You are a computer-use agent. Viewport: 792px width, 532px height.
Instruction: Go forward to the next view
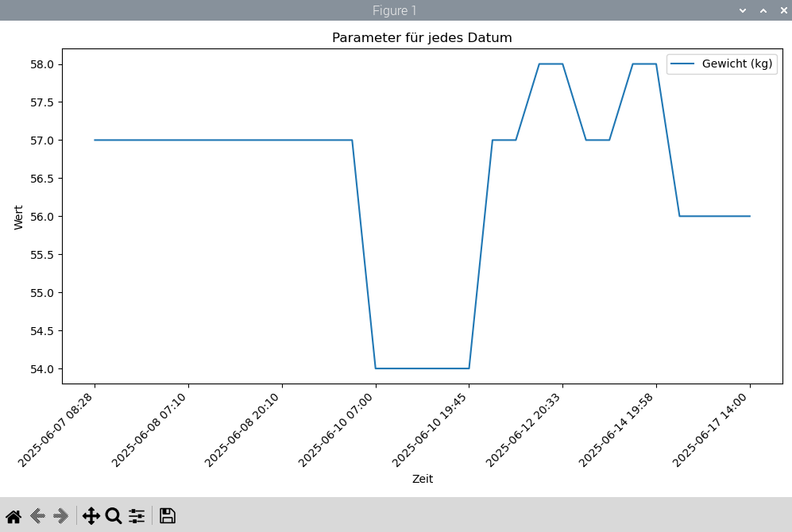(61, 516)
